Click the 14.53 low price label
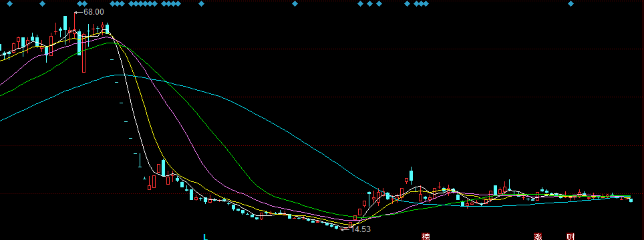This screenshot has height=240, width=644. 360,229
